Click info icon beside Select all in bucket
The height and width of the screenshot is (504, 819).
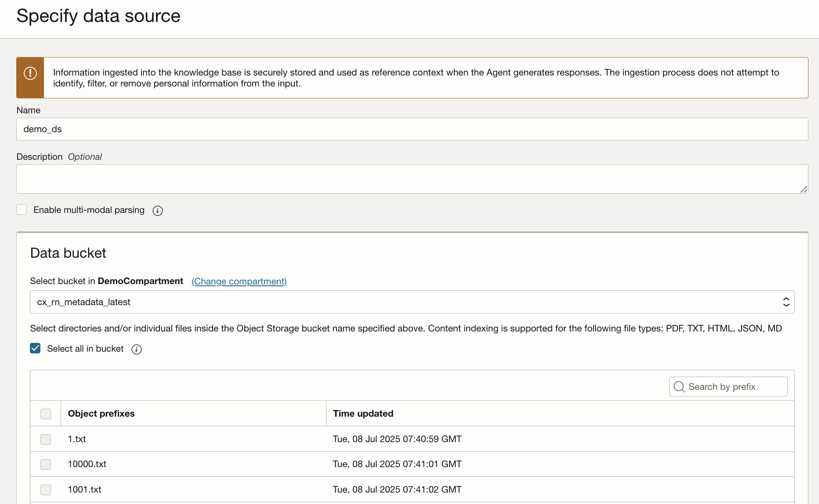[137, 349]
